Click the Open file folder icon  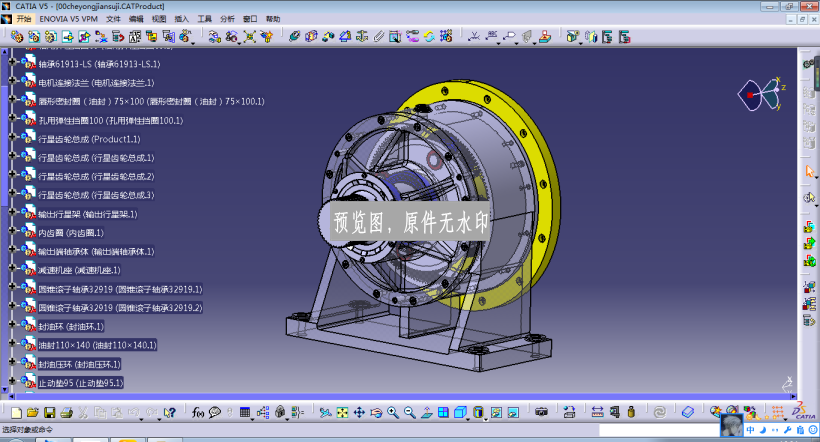(32, 413)
